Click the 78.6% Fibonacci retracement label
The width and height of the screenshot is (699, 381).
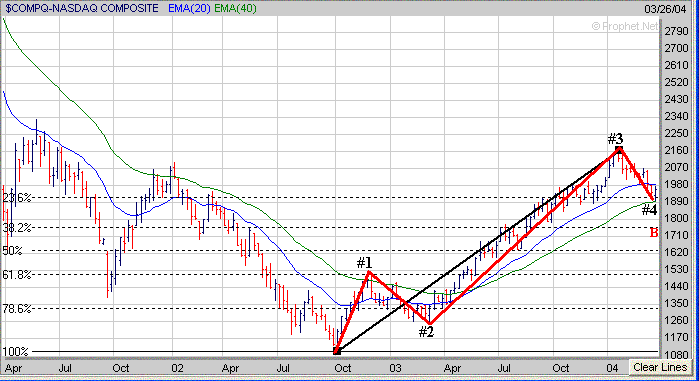pos(17,309)
